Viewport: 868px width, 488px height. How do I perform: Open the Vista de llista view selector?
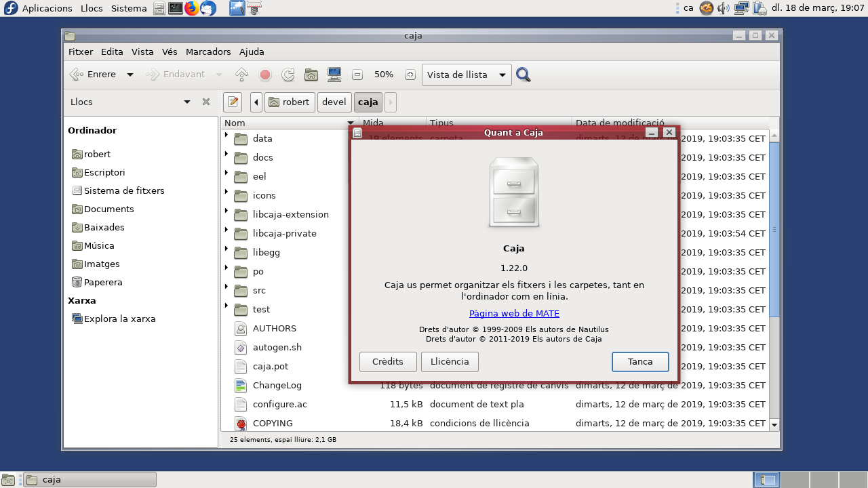click(x=467, y=75)
